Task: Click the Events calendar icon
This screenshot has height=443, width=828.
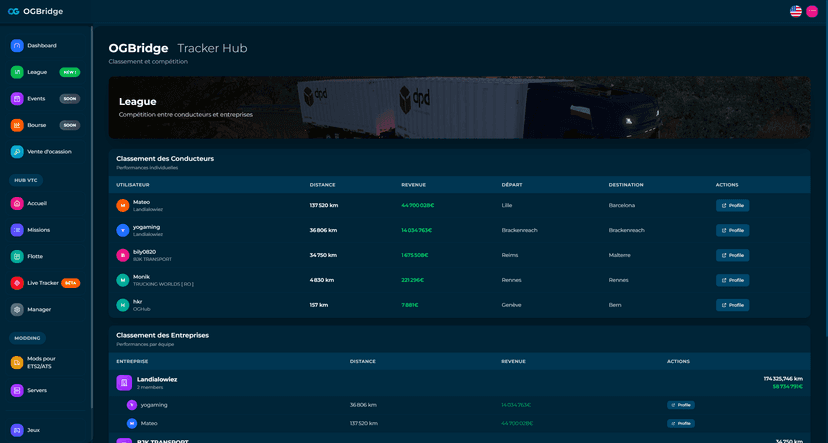Action: (x=17, y=99)
